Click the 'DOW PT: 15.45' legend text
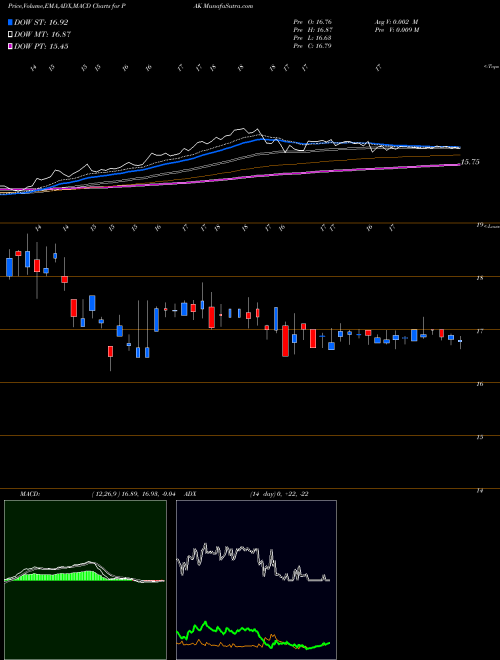Viewport: 500px width, 660px height. pos(41,46)
